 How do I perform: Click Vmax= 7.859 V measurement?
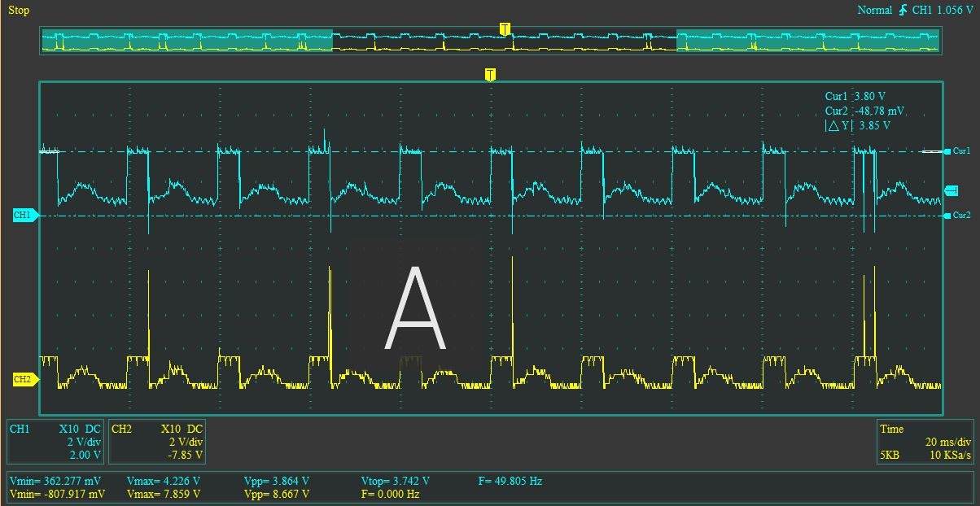[164, 494]
